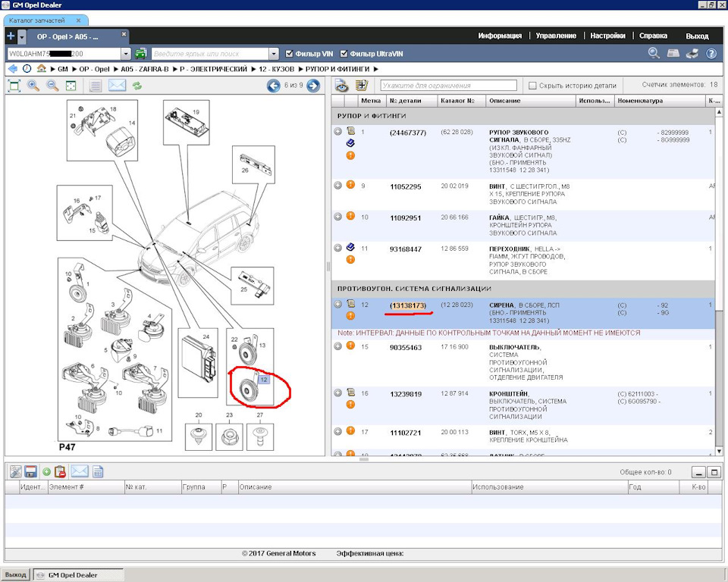Expand the row for part 93168447
The height and width of the screenshot is (582, 728).
[x=338, y=248]
